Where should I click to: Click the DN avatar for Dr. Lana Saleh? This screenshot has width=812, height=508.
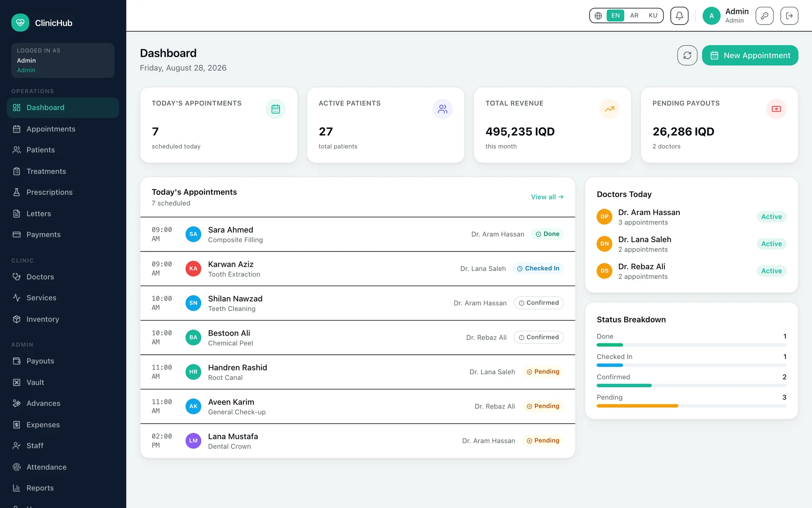pos(604,244)
